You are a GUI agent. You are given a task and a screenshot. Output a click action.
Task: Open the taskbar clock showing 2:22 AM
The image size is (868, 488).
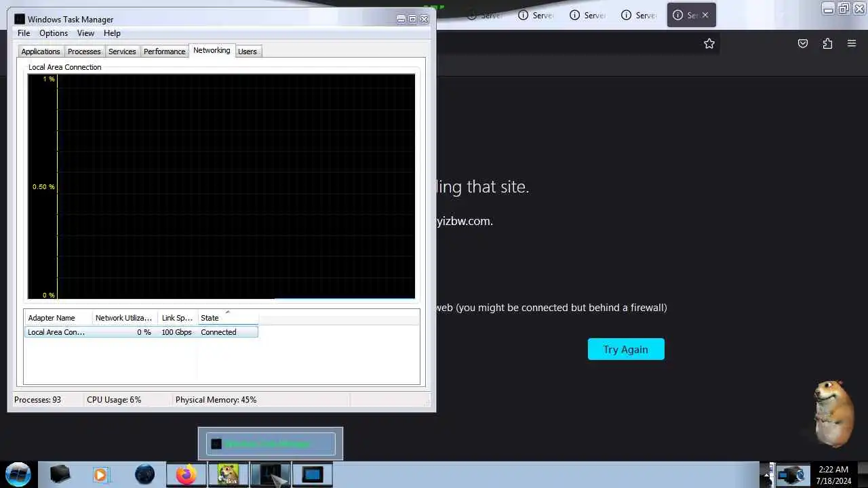coord(833,475)
